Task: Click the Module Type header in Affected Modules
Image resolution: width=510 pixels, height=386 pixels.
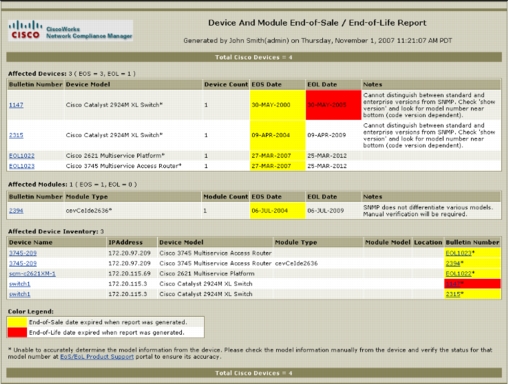Action: coord(87,197)
